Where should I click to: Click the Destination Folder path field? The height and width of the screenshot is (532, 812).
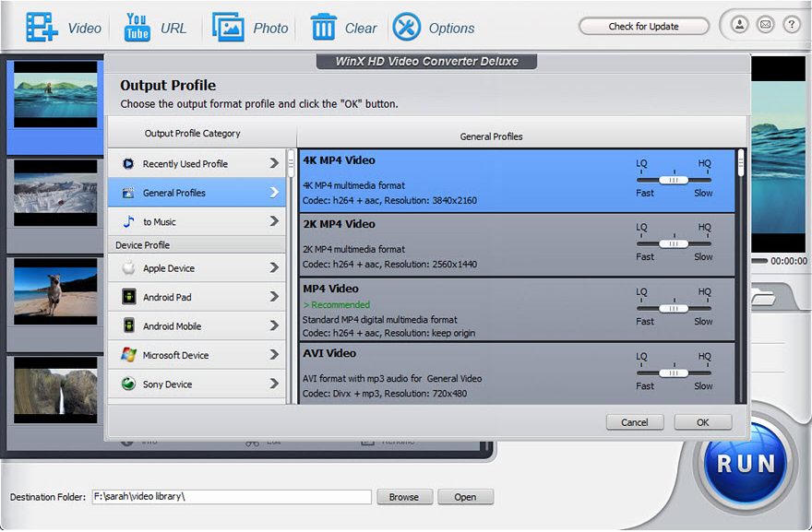point(232,497)
